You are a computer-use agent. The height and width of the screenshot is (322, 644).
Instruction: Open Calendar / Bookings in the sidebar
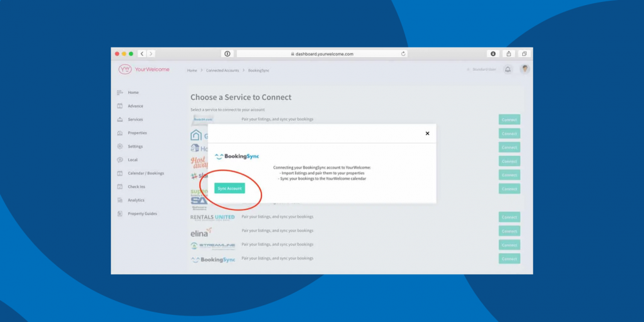click(x=146, y=173)
